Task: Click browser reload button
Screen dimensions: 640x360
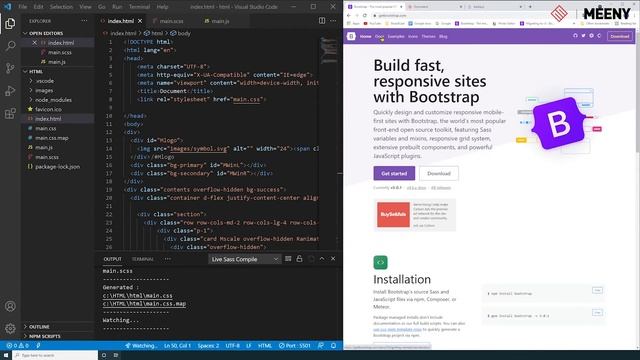Action: [365, 16]
